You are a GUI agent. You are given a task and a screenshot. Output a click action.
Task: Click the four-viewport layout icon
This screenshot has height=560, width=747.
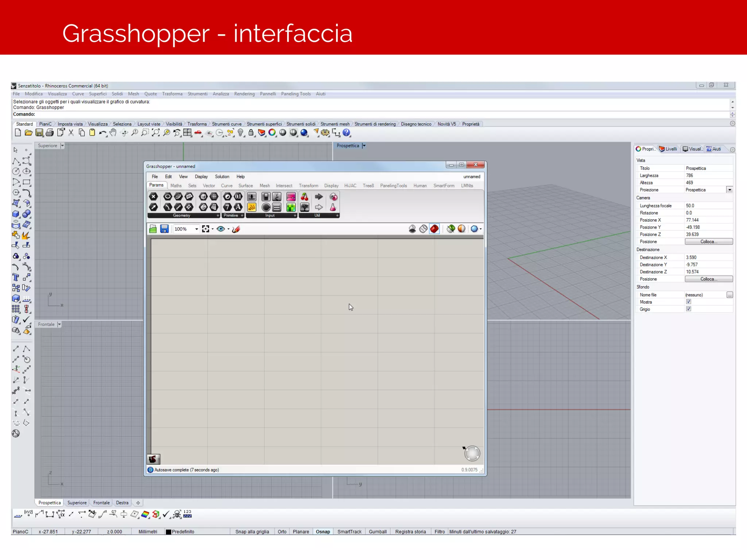tap(187, 133)
